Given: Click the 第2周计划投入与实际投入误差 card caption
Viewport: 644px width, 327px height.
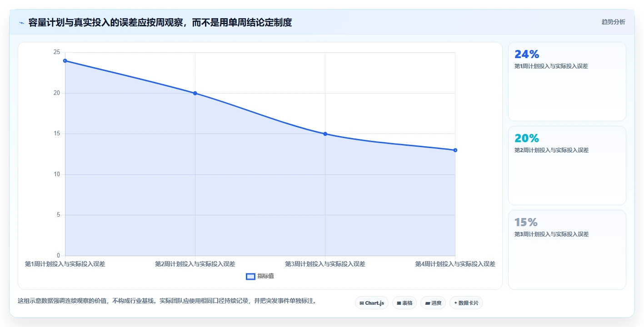Looking at the screenshot, I should click(x=551, y=150).
